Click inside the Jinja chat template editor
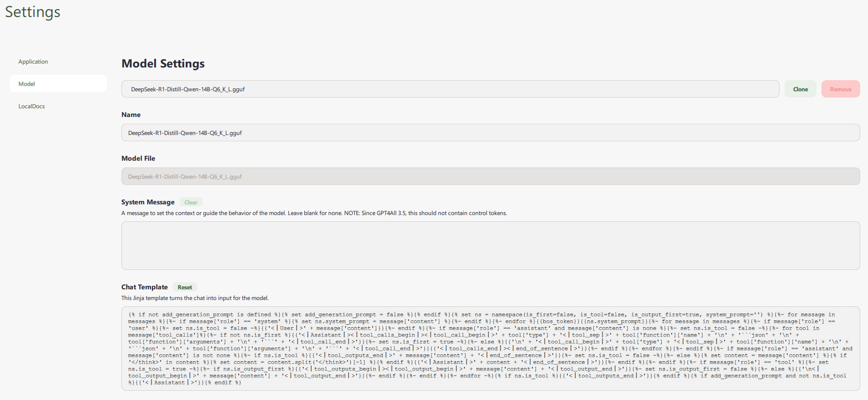Viewport: 868px width, 400px height. [x=490, y=349]
